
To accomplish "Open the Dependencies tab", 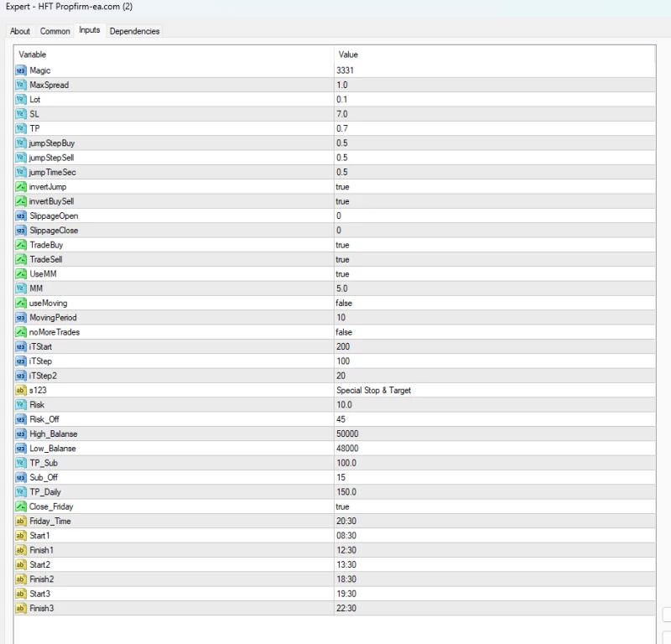I will tap(134, 31).
